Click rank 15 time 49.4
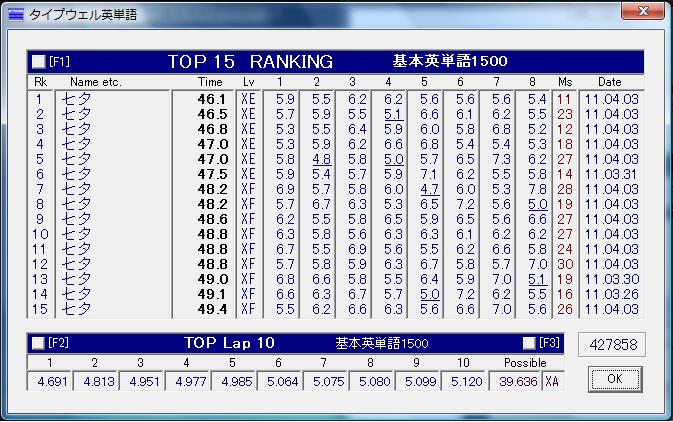This screenshot has height=422, width=673. coord(212,309)
